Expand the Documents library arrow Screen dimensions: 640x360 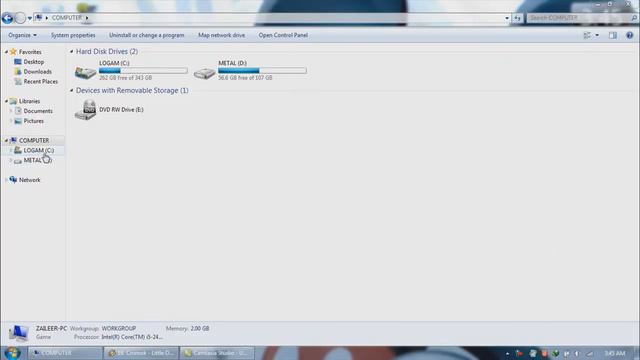click(x=11, y=111)
